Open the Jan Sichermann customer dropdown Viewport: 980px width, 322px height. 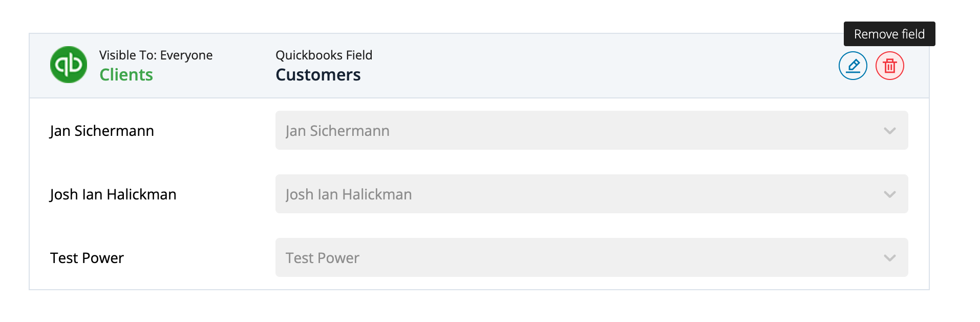[x=591, y=130]
